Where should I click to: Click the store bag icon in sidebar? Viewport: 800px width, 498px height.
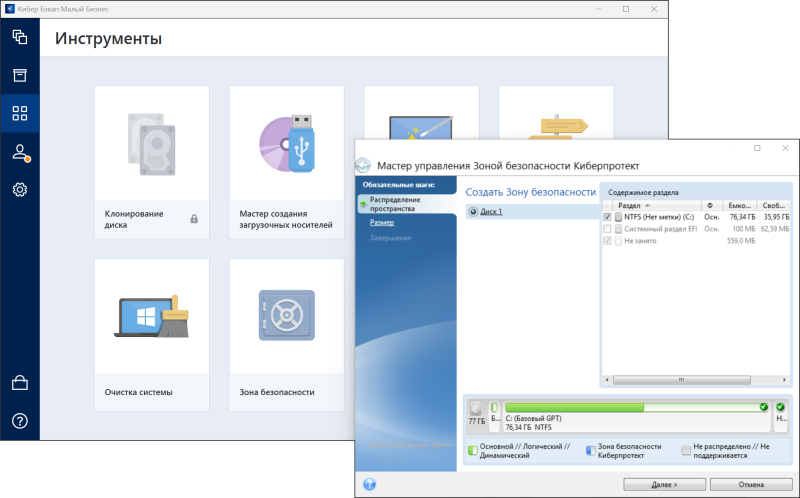(x=19, y=382)
